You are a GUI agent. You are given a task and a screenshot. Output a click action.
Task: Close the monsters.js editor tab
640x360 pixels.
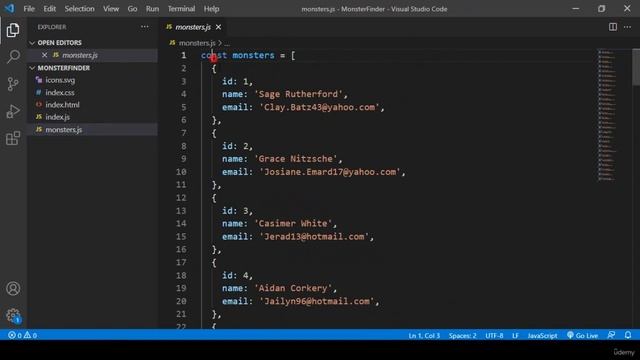(218, 27)
